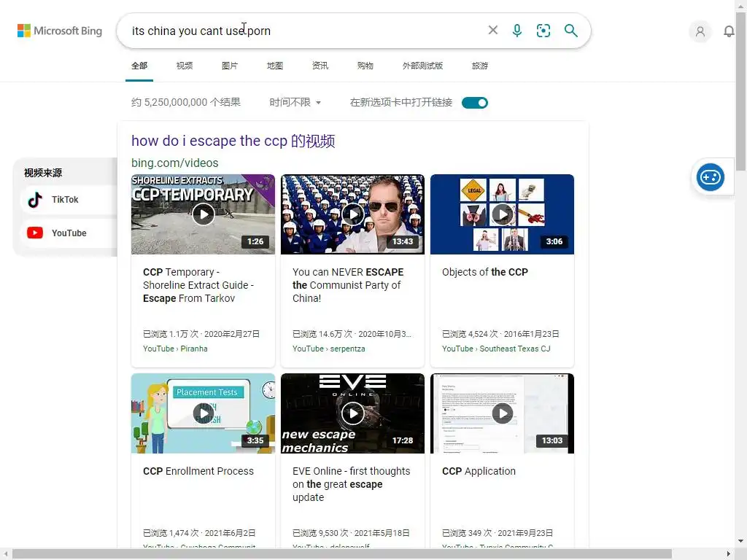747x560 pixels.
Task: Expand the 时间不限 time filter dropdown
Action: click(x=295, y=102)
